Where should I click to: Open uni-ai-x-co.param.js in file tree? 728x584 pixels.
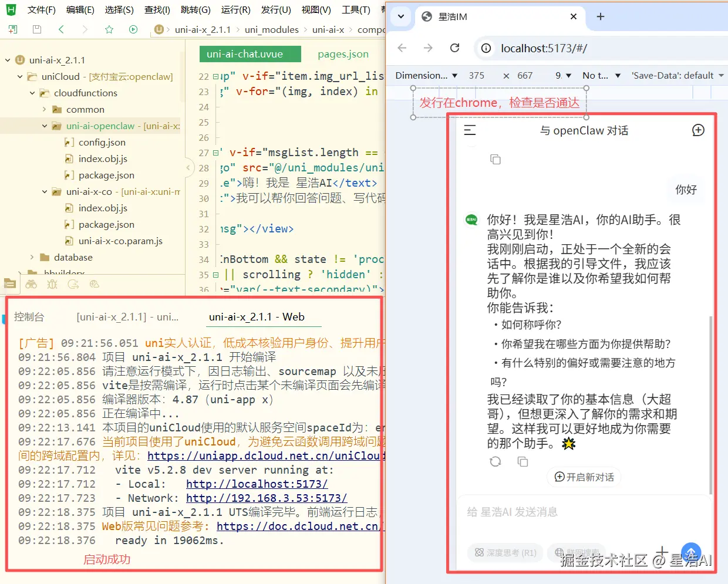click(x=120, y=241)
